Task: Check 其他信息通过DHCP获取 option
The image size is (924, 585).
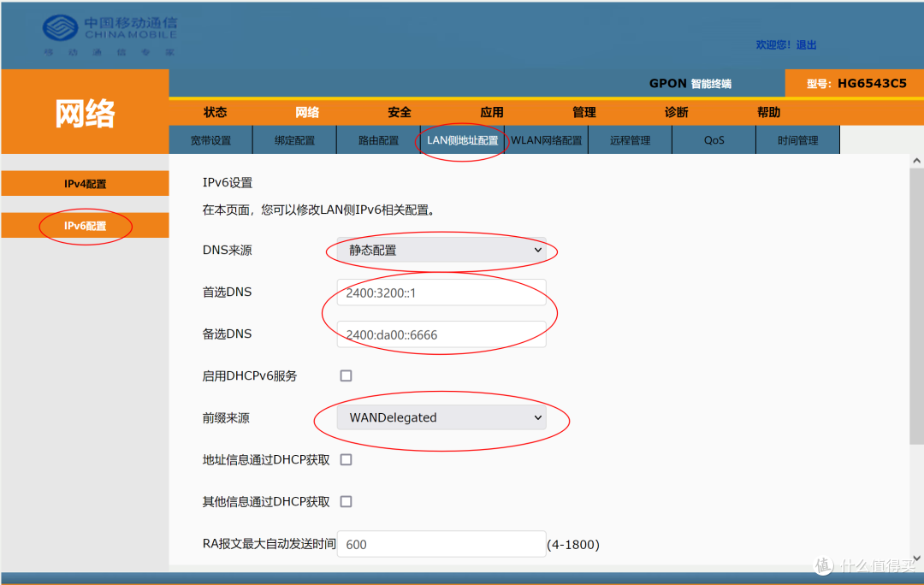Action: tap(346, 501)
